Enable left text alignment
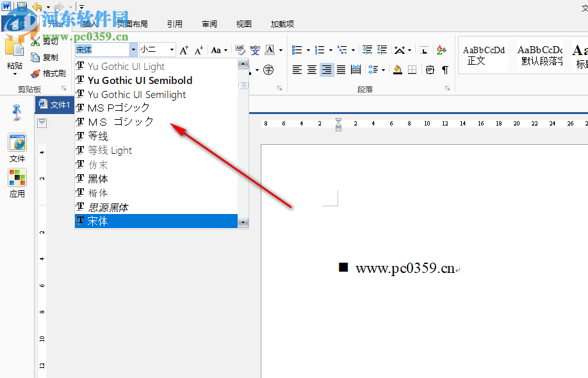Image resolution: width=588 pixels, height=378 pixels. (x=297, y=70)
